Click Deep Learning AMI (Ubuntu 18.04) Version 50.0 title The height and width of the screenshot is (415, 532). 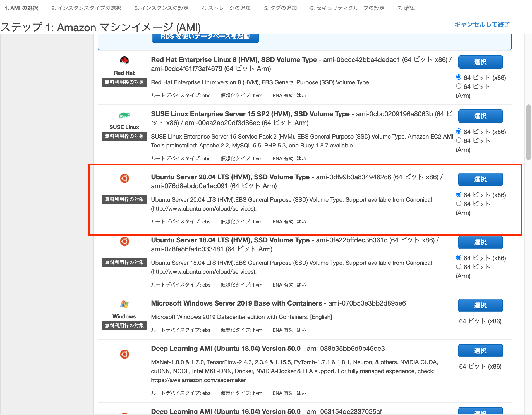[226, 349]
